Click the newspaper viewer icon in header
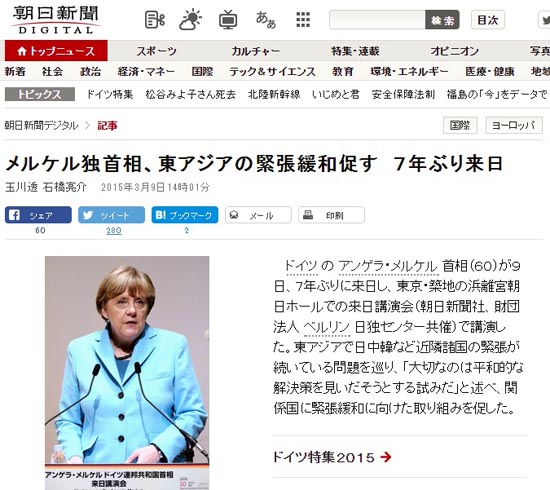Viewport: 550px width, 490px height. tap(155, 20)
